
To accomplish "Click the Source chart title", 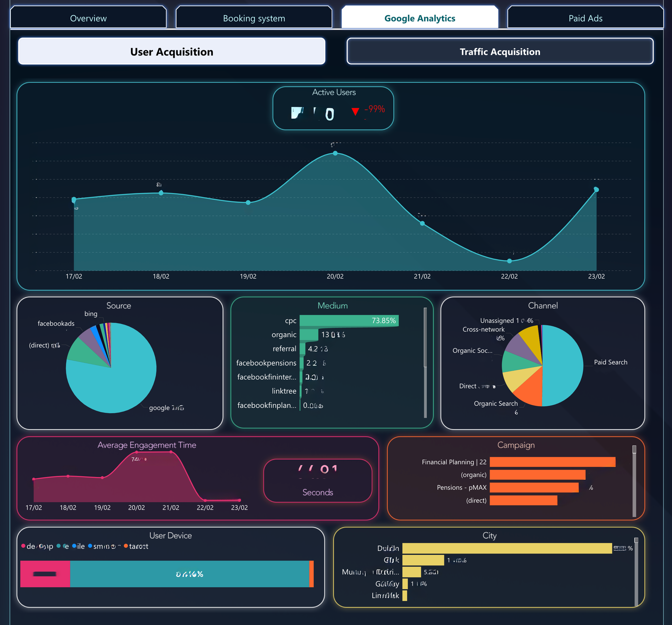I will (119, 305).
